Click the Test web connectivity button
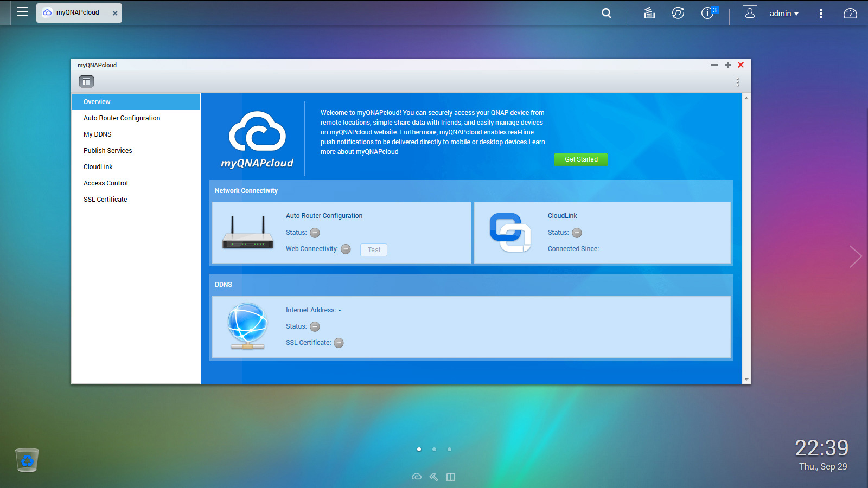The width and height of the screenshot is (868, 488). (374, 250)
